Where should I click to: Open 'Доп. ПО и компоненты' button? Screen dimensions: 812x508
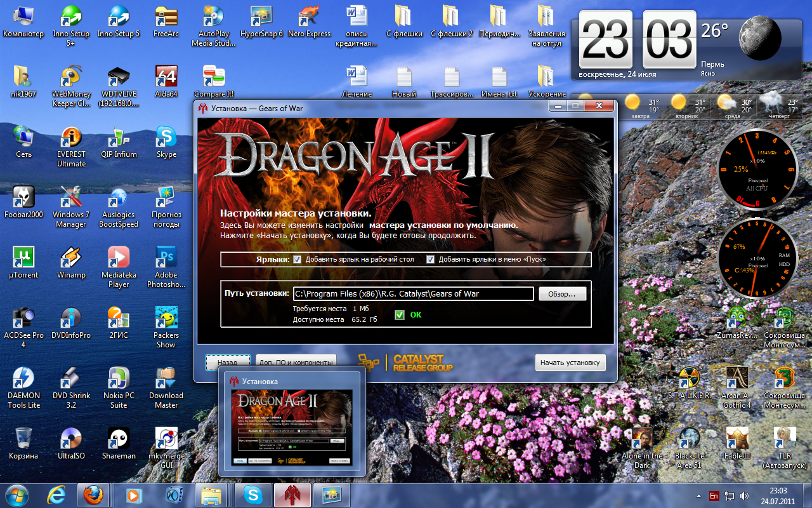point(296,363)
